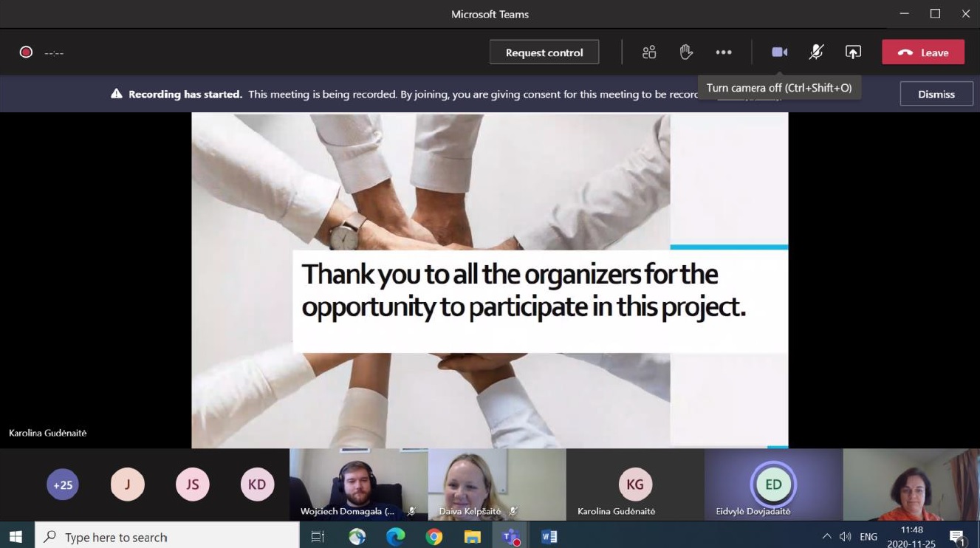
Task: Click the red Leave button
Action: [x=923, y=52]
